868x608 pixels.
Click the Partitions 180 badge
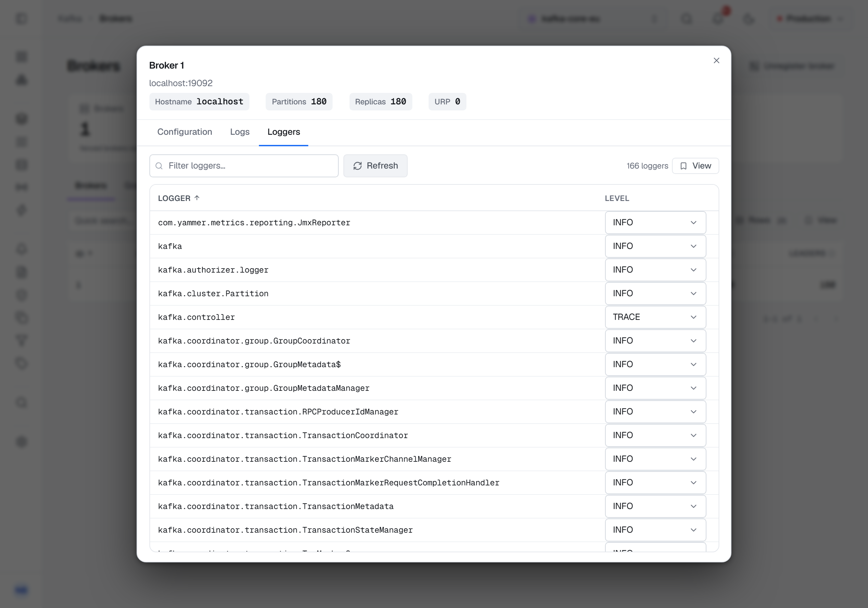(x=299, y=102)
